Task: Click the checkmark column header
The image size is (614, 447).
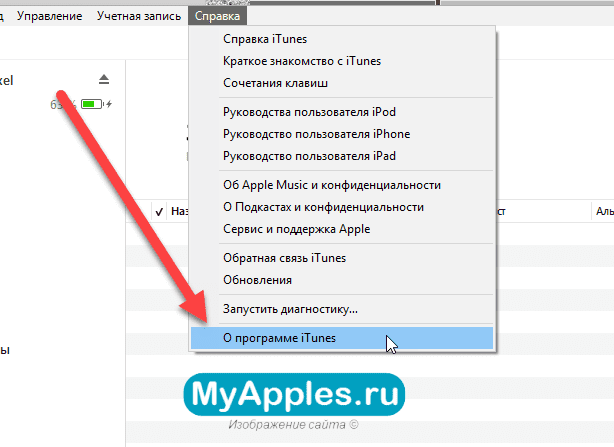Action: pyautogui.click(x=159, y=212)
